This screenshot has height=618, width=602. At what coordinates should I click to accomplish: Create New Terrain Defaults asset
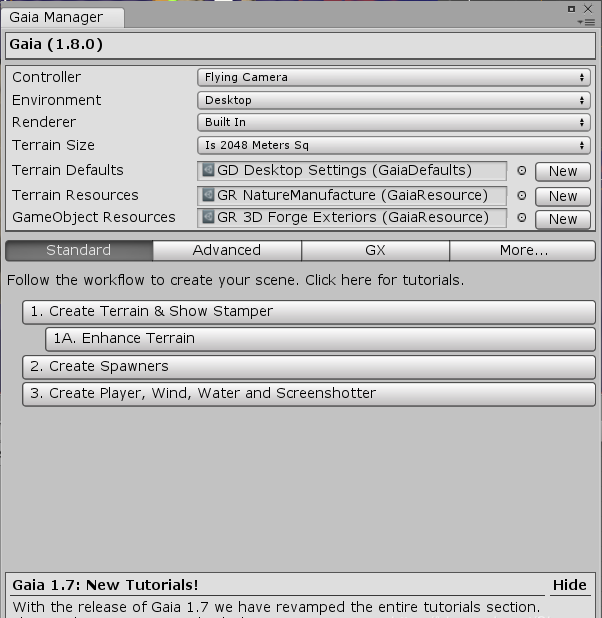tap(563, 171)
